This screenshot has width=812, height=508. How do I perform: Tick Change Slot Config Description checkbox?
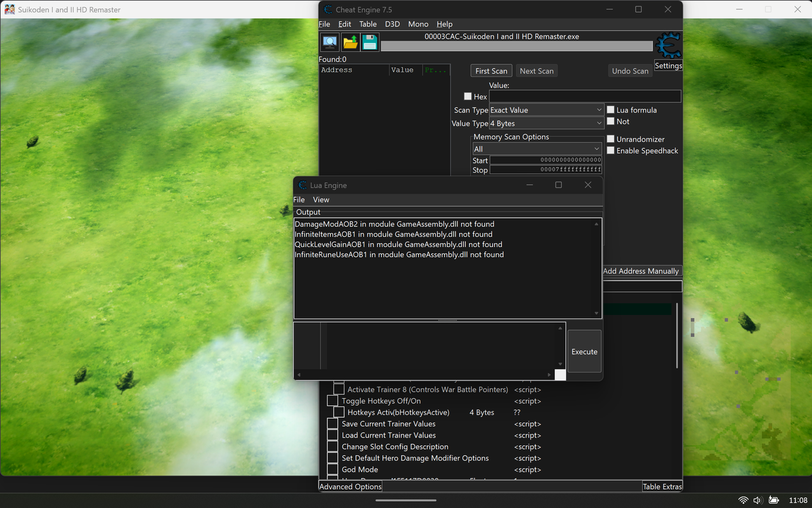pos(332,447)
